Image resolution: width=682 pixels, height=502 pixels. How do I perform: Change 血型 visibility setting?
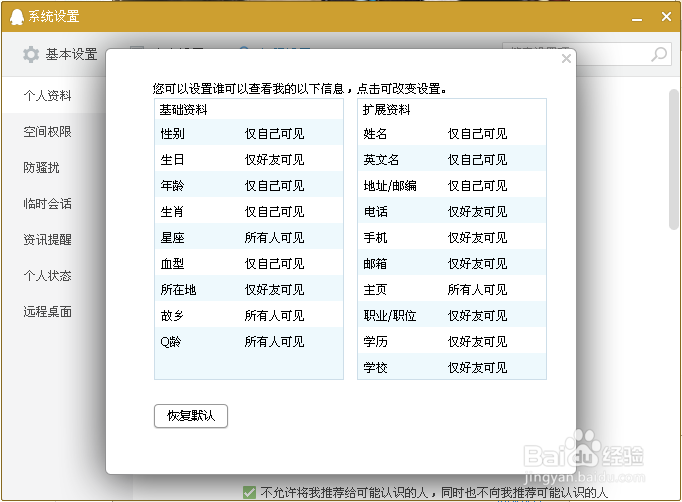pyautogui.click(x=274, y=264)
